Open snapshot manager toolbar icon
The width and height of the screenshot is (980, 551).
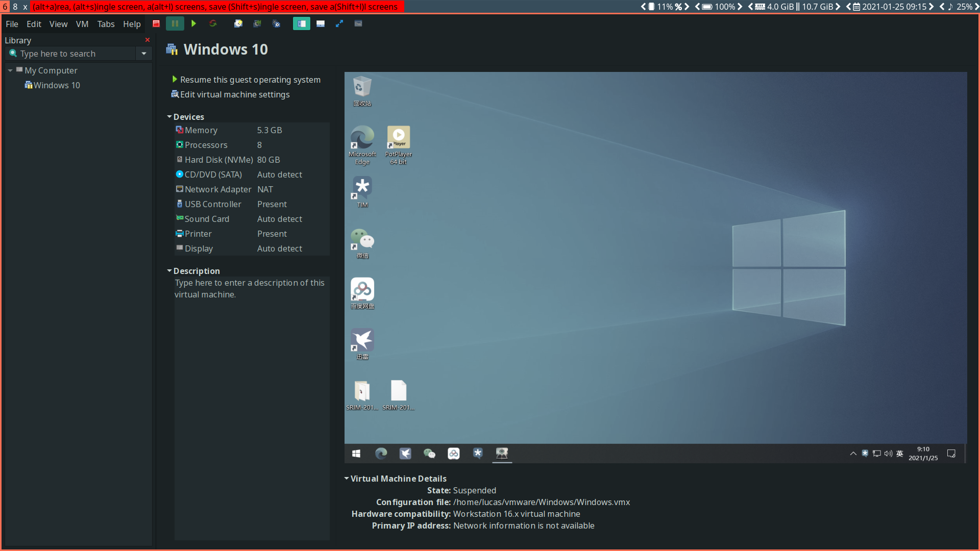(x=277, y=23)
